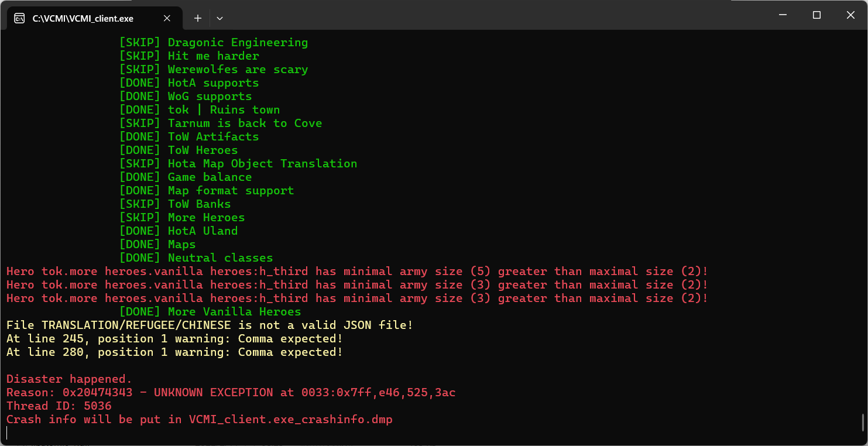Click the "Disaster happened." error line
The height and width of the screenshot is (446, 868).
[70, 379]
